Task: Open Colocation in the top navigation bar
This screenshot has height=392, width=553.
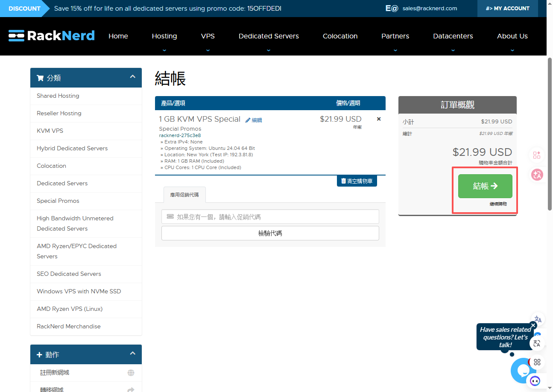Action: pos(340,36)
